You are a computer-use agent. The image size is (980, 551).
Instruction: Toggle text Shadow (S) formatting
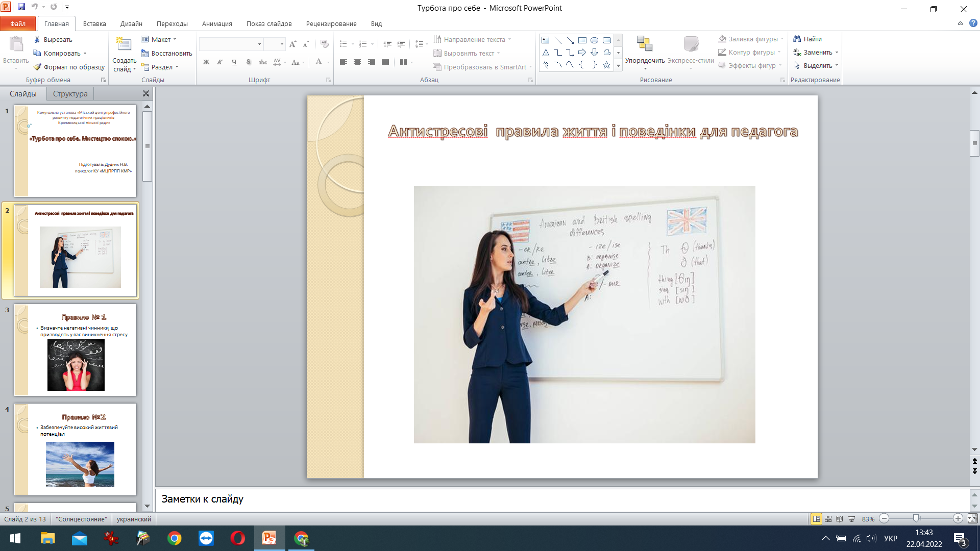click(249, 62)
